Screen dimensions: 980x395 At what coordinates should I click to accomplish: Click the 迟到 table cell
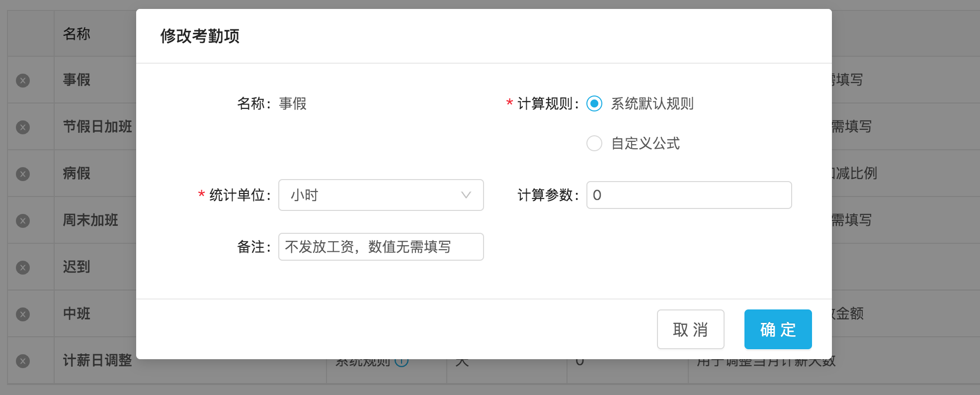click(77, 267)
